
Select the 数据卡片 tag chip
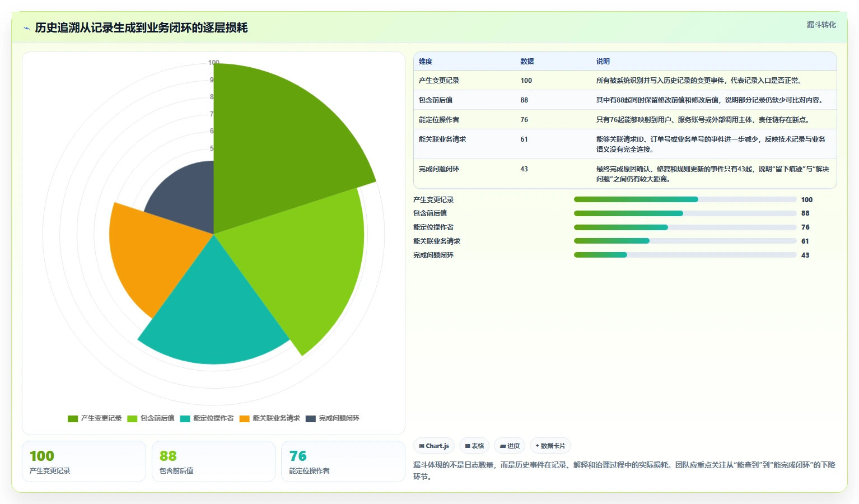pos(550,446)
